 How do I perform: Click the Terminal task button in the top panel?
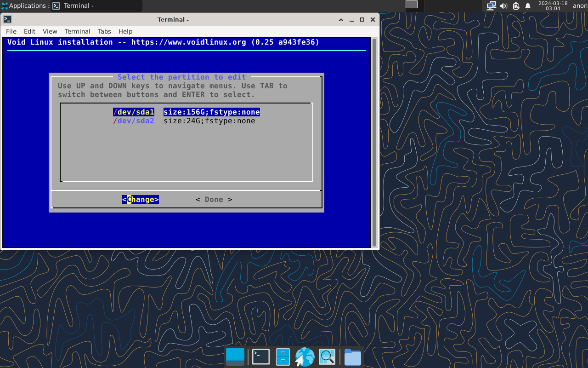click(x=96, y=6)
